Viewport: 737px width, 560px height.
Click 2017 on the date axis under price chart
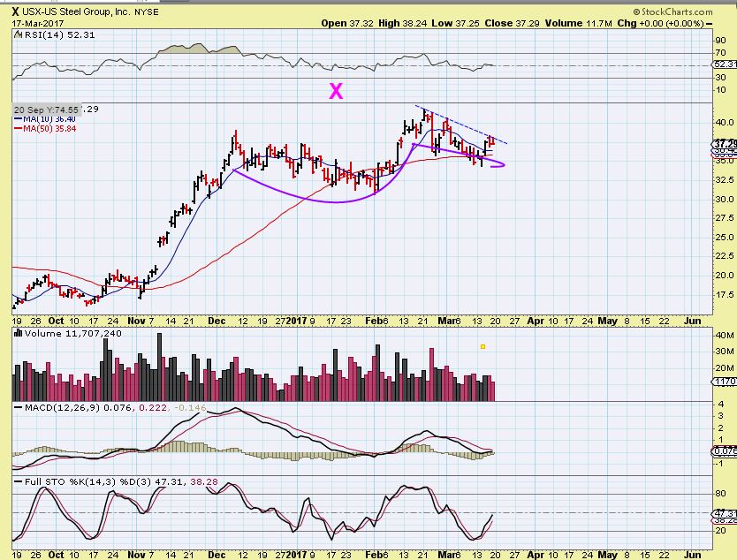pos(297,321)
